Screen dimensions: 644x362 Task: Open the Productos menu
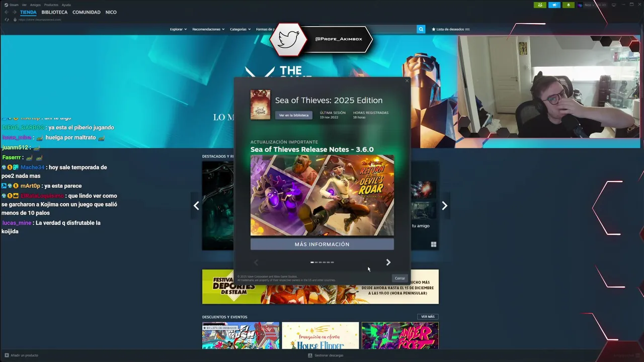[x=51, y=5]
